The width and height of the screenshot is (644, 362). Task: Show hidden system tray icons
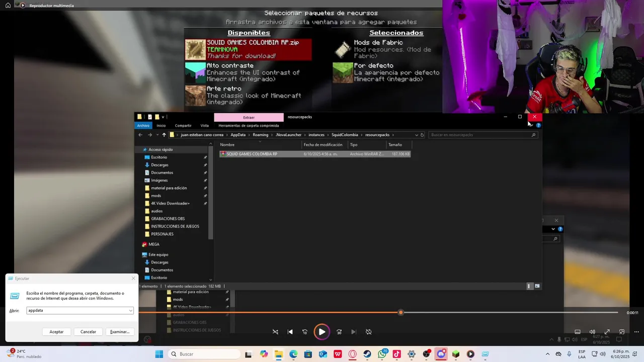[548, 354]
